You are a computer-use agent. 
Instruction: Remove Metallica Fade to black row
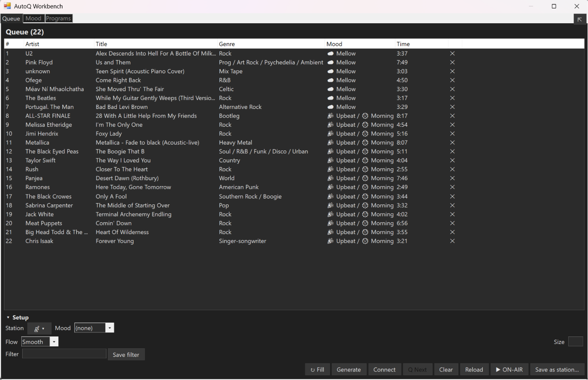452,143
